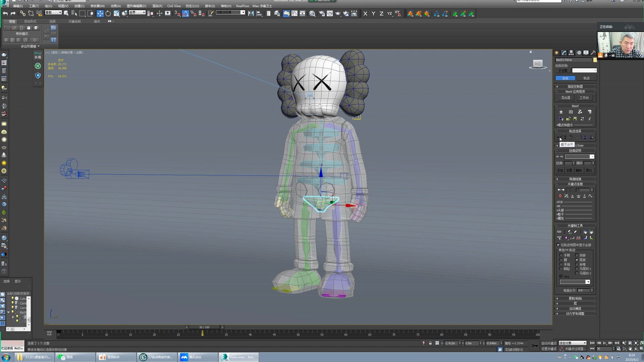The image size is (644, 362).
Task: Expand the 复制/粘贴 rollout
Action: click(x=575, y=298)
